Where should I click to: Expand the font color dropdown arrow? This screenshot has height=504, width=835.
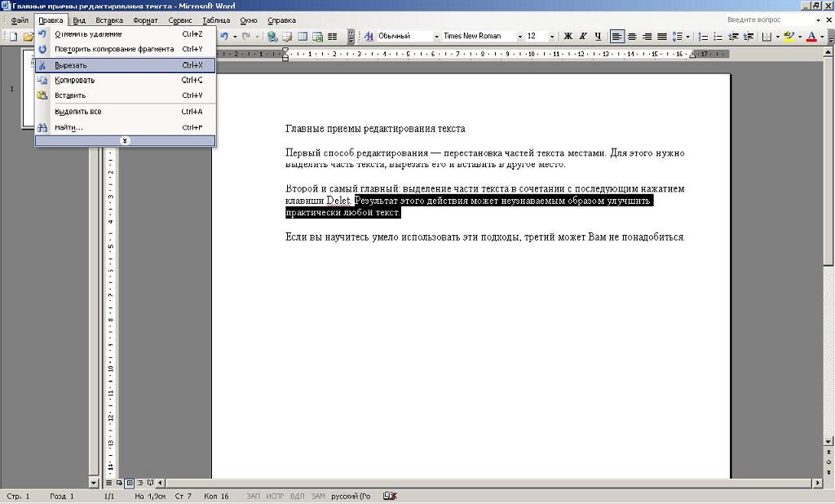coord(822,36)
